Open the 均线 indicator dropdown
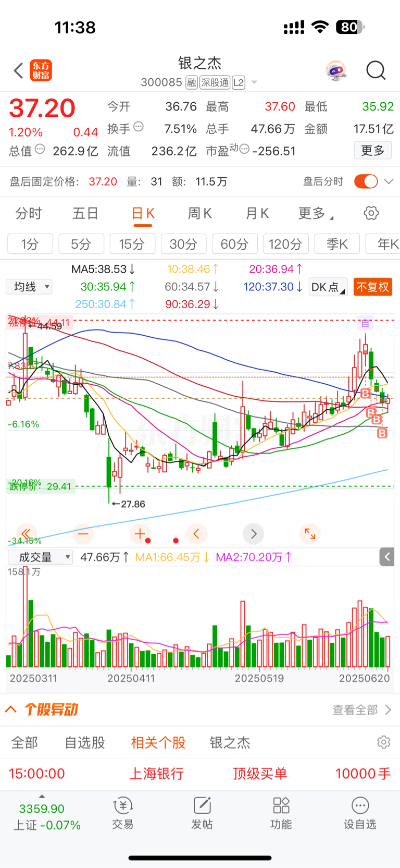The width and height of the screenshot is (400, 868). [29, 287]
